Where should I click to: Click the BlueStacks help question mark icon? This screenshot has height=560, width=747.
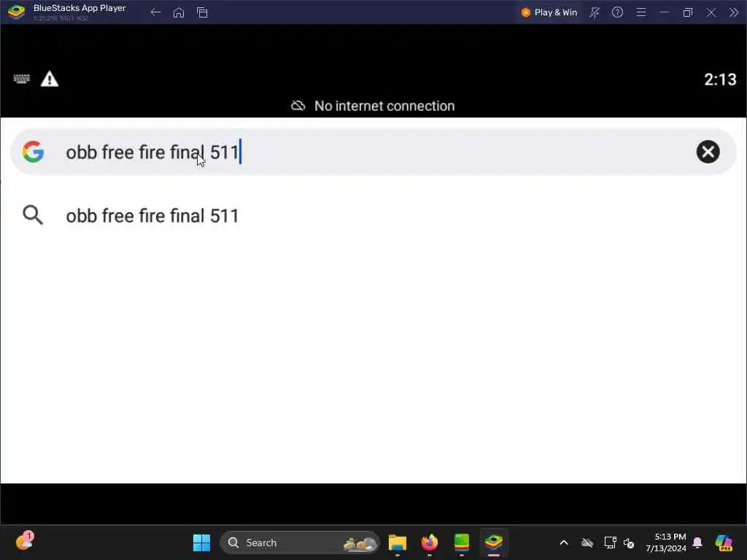pos(617,12)
